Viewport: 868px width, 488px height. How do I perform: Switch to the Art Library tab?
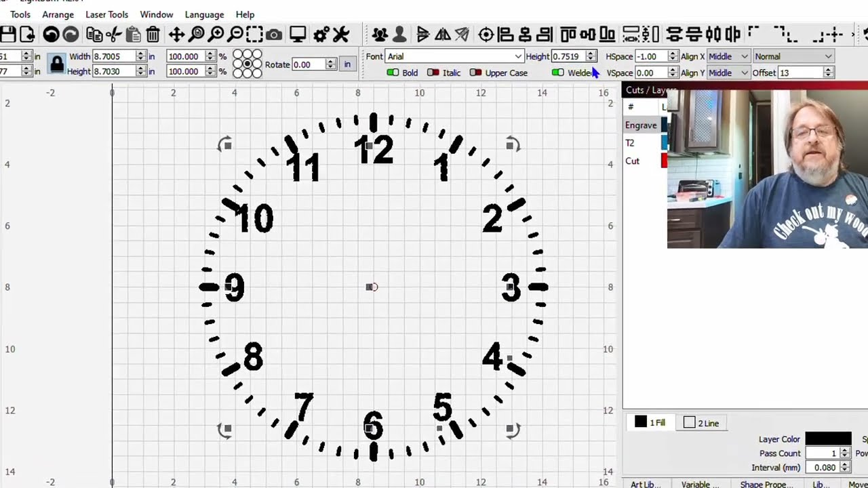coord(646,484)
